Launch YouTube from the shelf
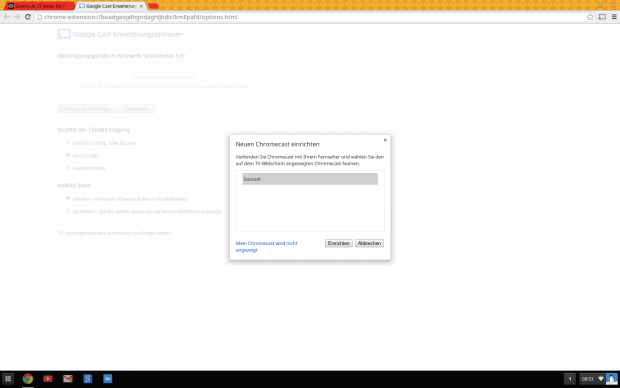 [x=48, y=379]
